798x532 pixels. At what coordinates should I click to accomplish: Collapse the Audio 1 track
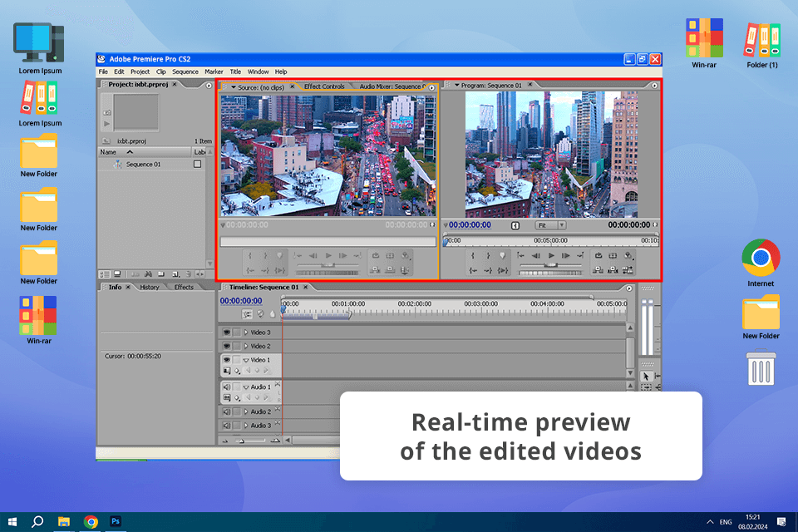246,387
